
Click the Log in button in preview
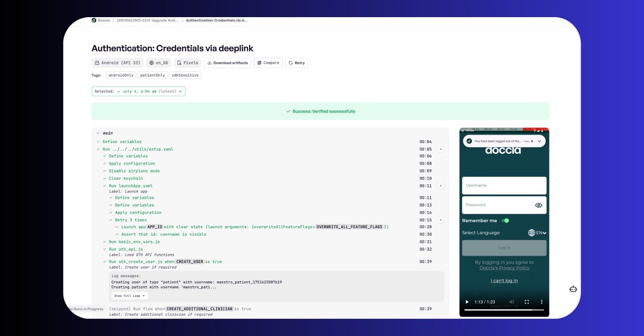tap(504, 248)
